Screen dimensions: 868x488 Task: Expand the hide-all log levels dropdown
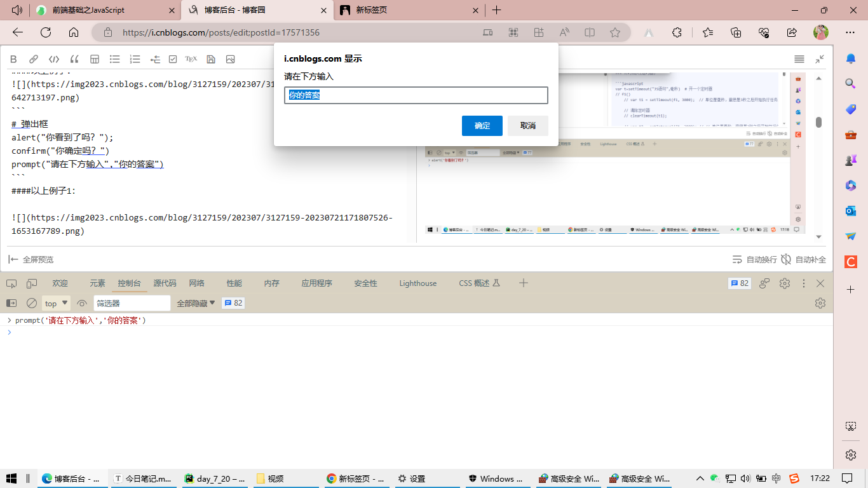point(196,303)
